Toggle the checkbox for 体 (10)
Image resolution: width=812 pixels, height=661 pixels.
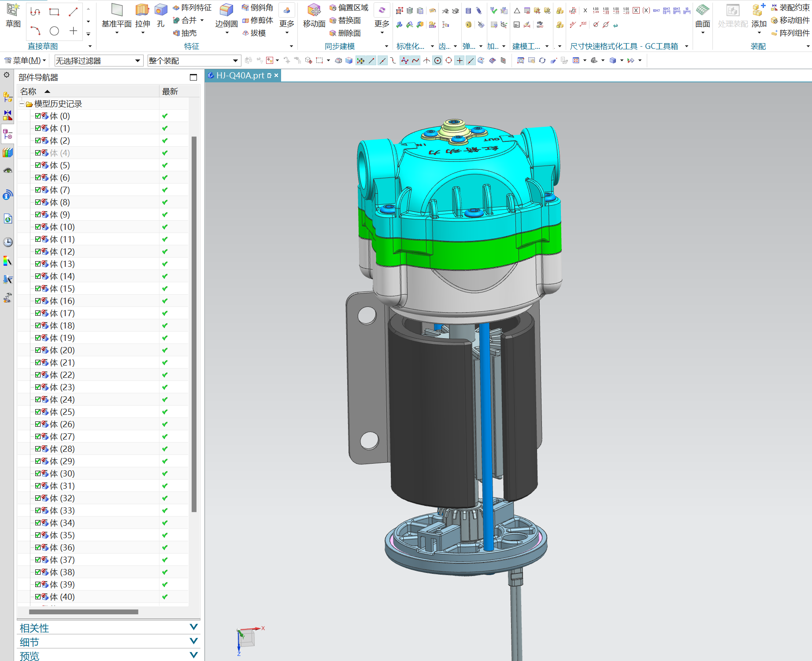tap(38, 227)
